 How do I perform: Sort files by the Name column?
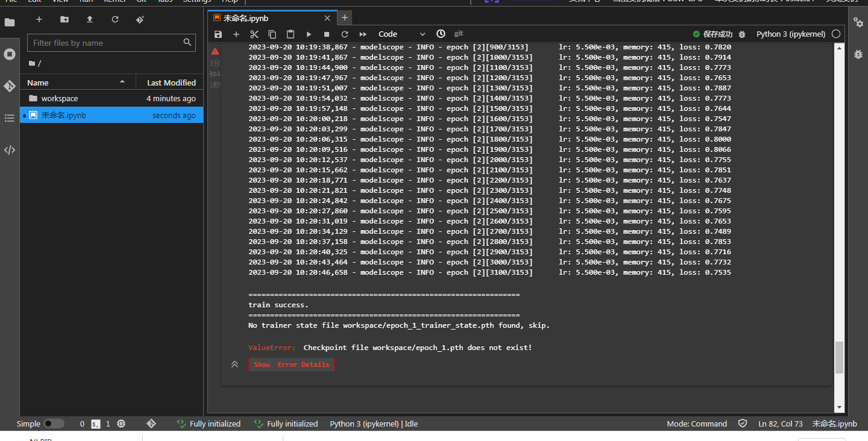(x=77, y=83)
